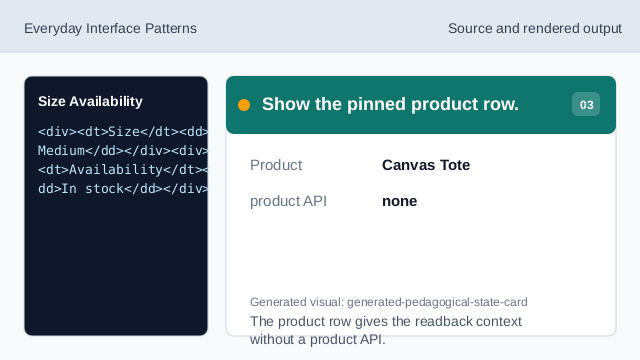
Task: Click the 'Size Availability' code panel heading
Action: pos(90,101)
